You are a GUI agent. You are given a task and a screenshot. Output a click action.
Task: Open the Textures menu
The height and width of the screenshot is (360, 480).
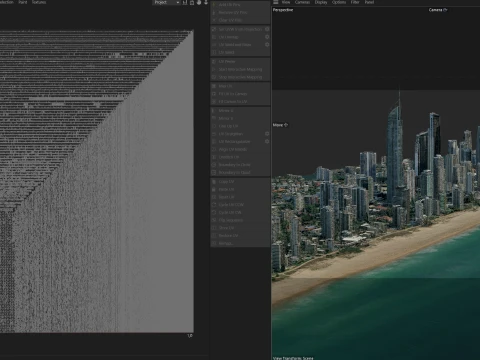point(39,2)
